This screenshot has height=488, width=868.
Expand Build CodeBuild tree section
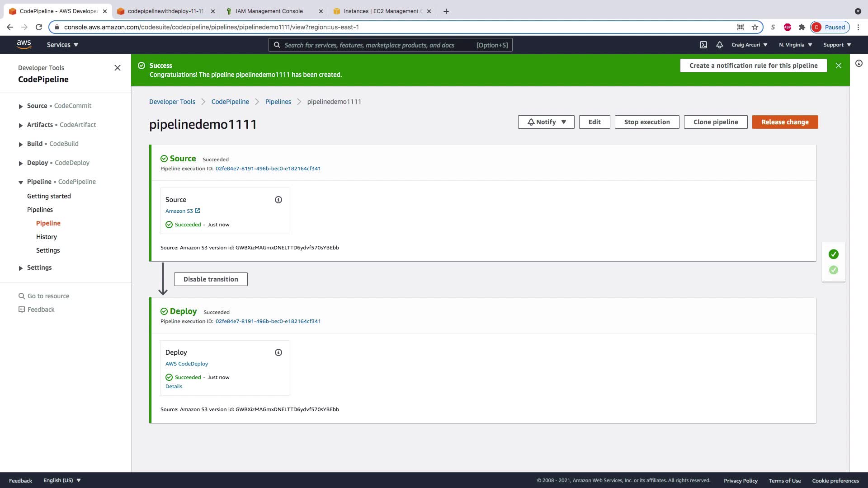[x=21, y=144]
